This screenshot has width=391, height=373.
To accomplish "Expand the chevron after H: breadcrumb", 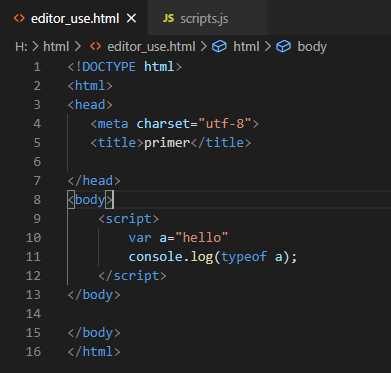I will (x=36, y=47).
